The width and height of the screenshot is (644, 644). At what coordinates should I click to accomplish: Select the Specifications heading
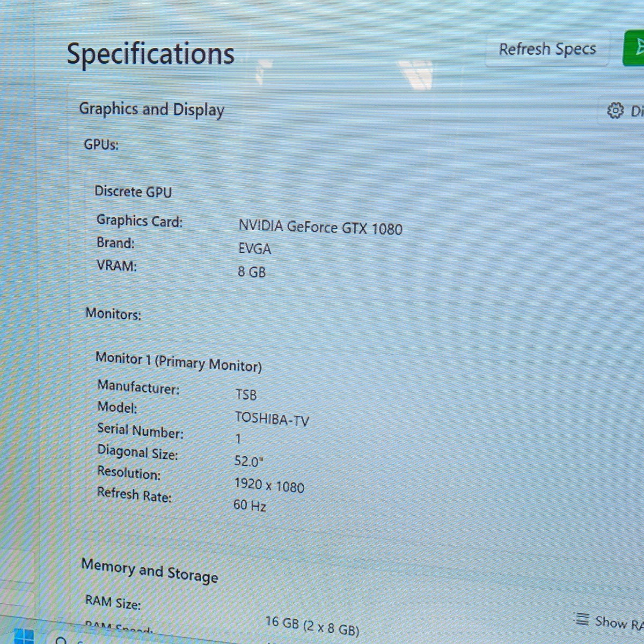click(150, 54)
